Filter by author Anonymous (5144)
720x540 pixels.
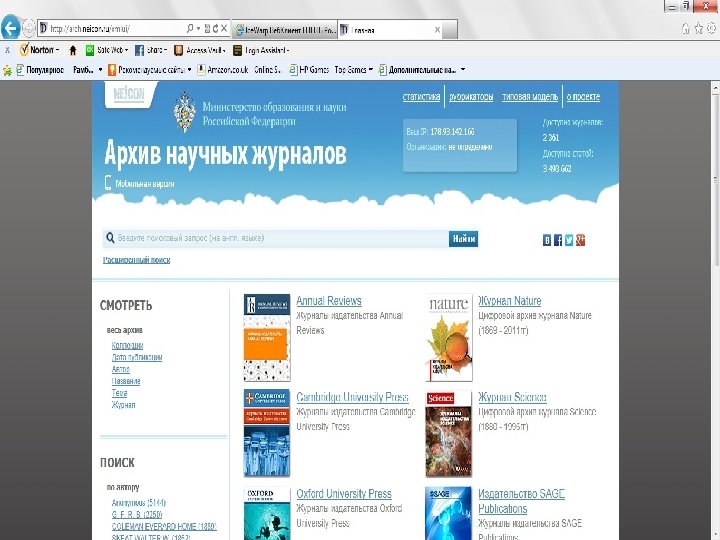click(139, 503)
